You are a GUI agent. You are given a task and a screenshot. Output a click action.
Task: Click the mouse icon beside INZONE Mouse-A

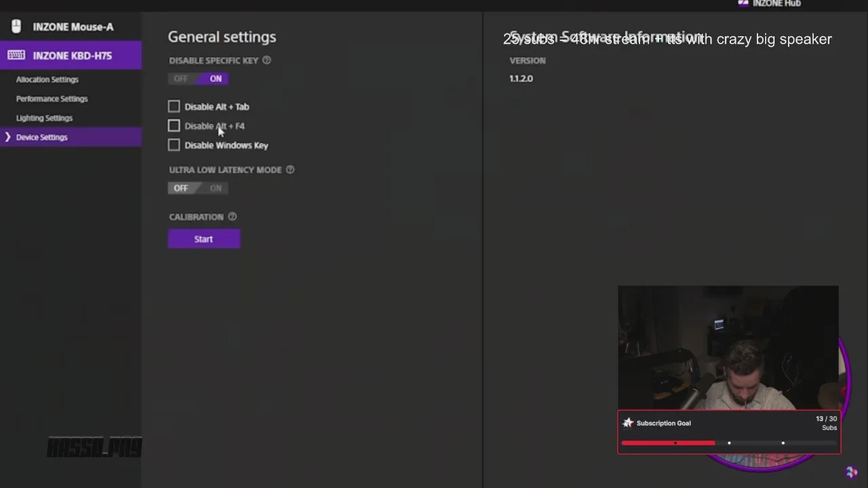tap(16, 26)
